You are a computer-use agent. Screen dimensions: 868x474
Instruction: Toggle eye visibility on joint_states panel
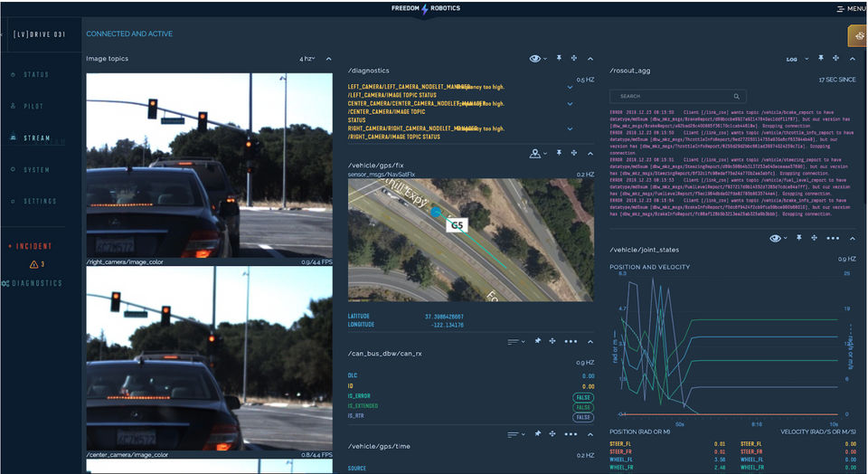point(775,238)
